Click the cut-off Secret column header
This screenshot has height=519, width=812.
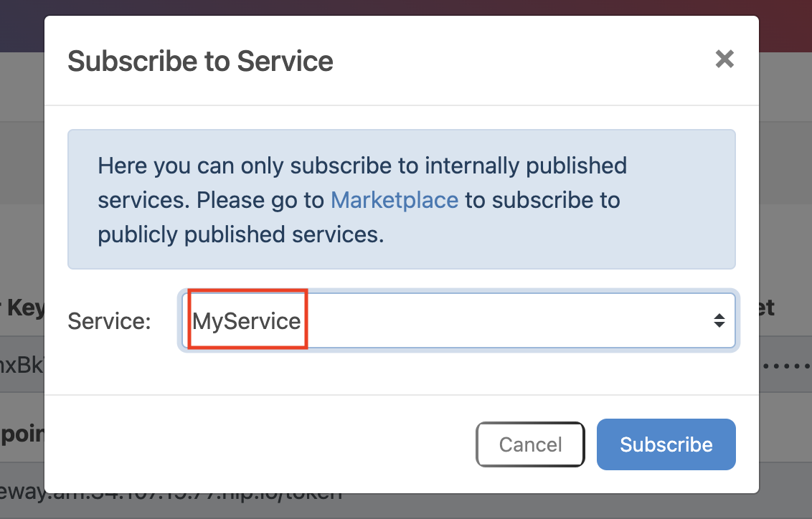pyautogui.click(x=767, y=308)
